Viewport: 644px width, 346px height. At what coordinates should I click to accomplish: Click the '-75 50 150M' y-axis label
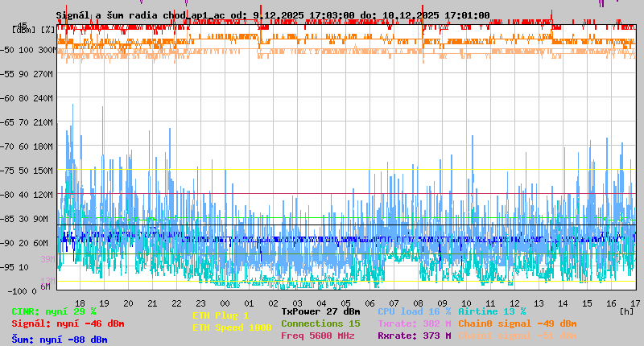point(27,171)
